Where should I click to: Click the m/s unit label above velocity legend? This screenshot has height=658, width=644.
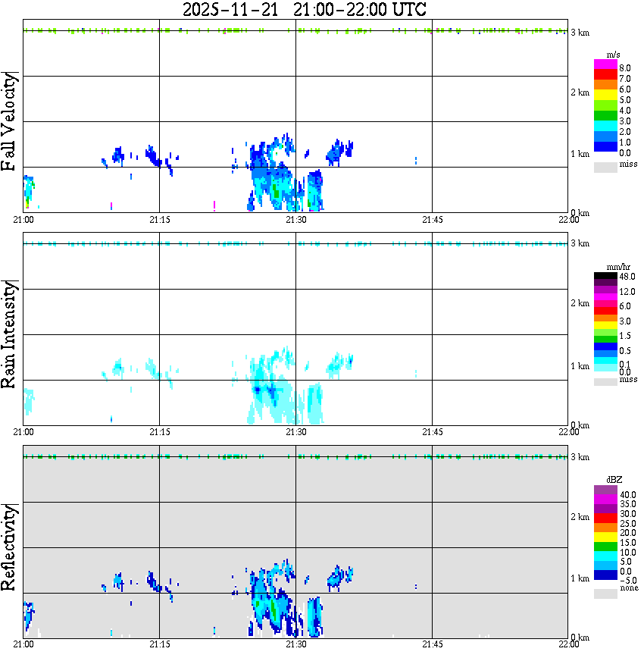(x=613, y=55)
